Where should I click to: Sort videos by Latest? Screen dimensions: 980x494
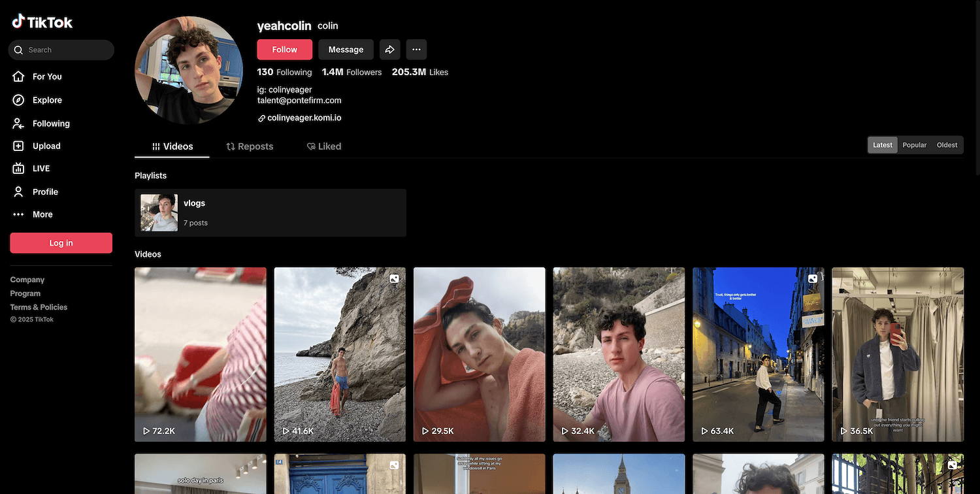(882, 145)
